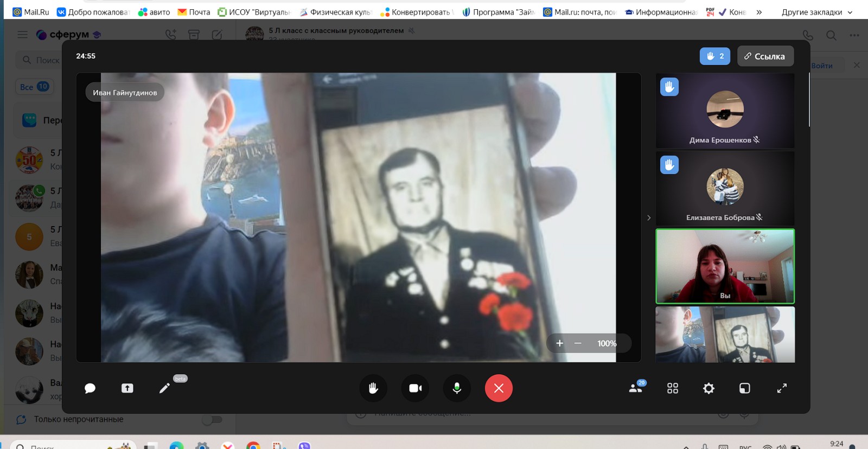Open the participants list icon
Image resolution: width=868 pixels, height=449 pixels.
coord(636,388)
